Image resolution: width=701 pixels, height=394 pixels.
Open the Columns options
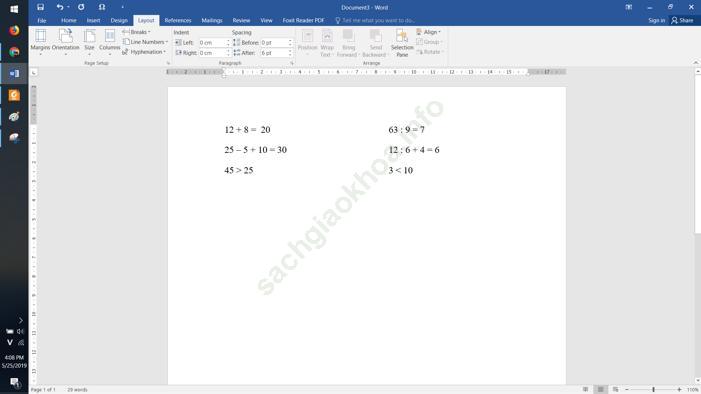coord(110,42)
